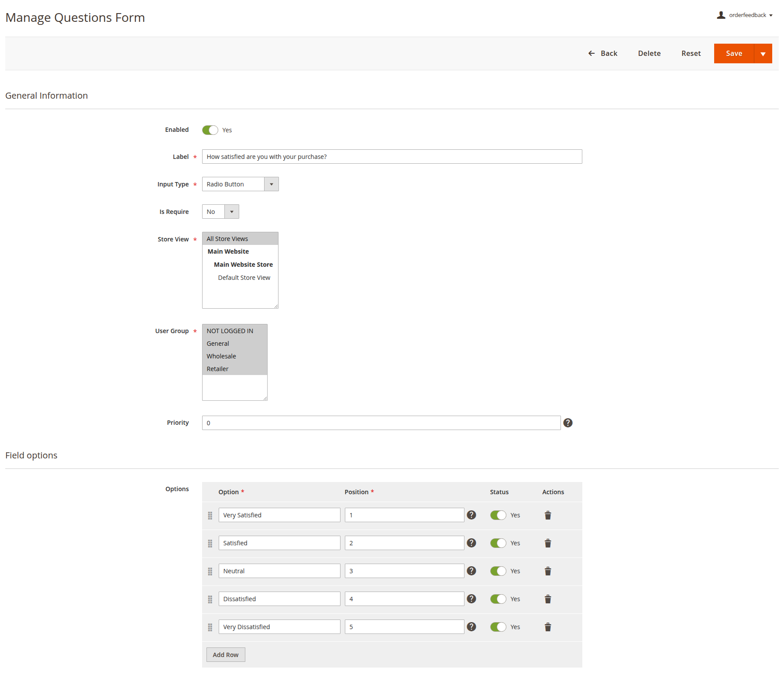The height and width of the screenshot is (685, 784).
Task: Click position field containing 2
Action: click(405, 543)
